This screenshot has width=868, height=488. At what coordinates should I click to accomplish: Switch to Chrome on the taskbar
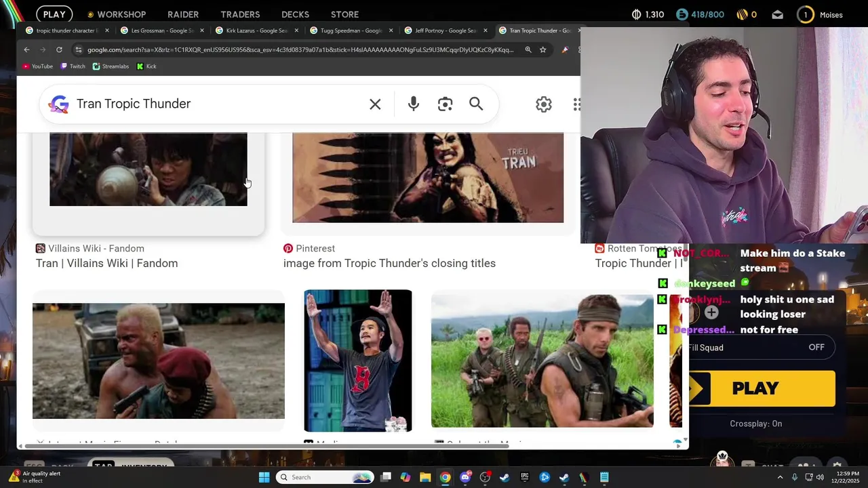[x=445, y=477]
